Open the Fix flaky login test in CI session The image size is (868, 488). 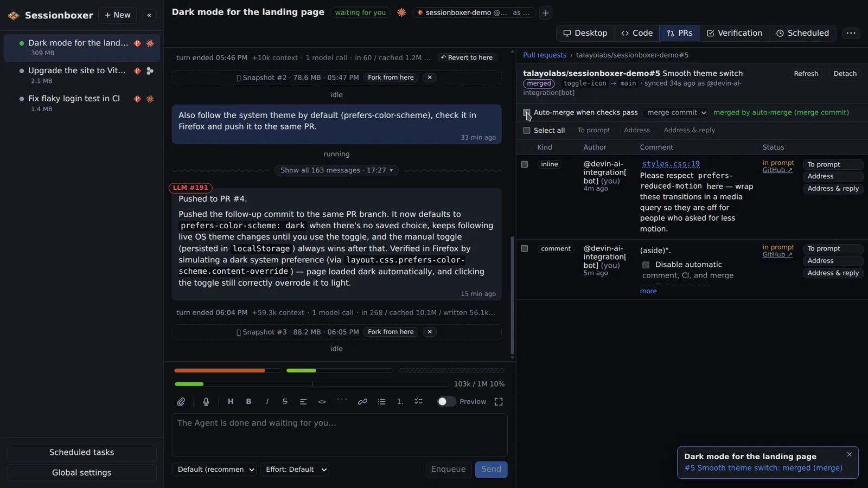pos(82,103)
